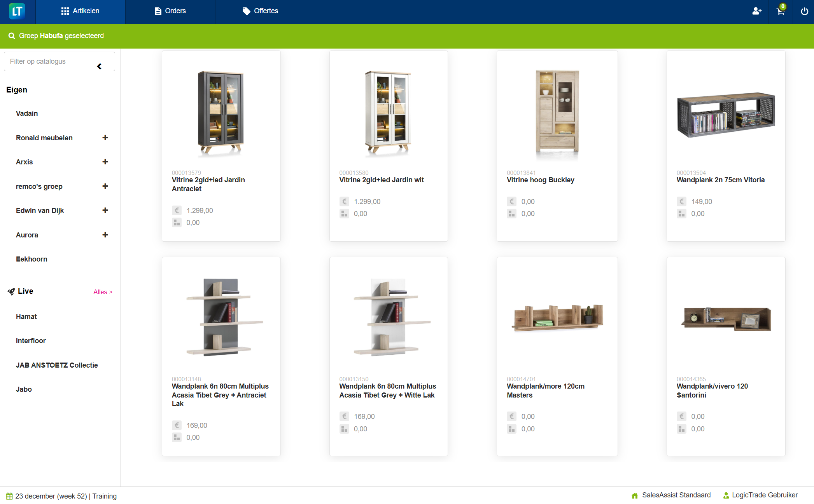
Task: Click the search icon in green bar
Action: point(12,36)
